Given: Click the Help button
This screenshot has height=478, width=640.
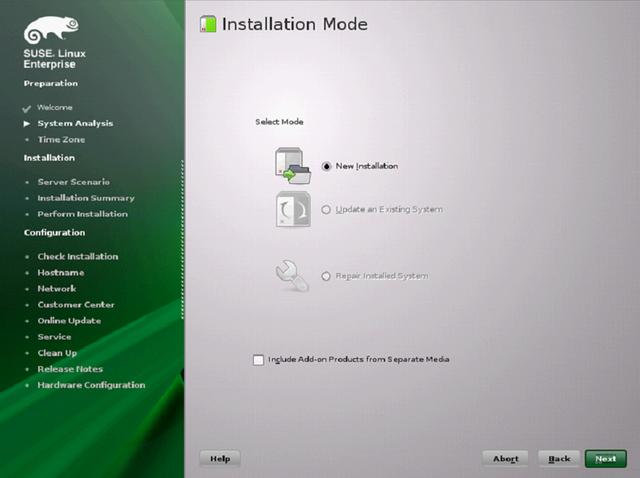Looking at the screenshot, I should (x=220, y=459).
